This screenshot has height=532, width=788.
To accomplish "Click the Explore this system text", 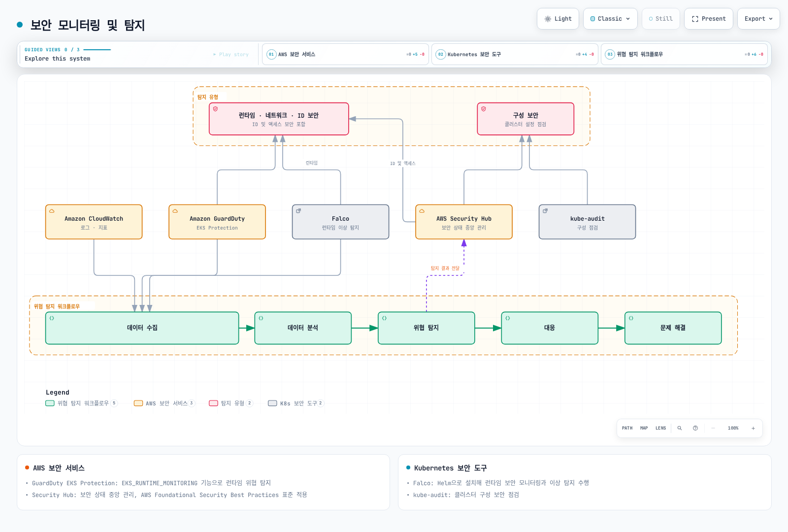I will click(57, 59).
